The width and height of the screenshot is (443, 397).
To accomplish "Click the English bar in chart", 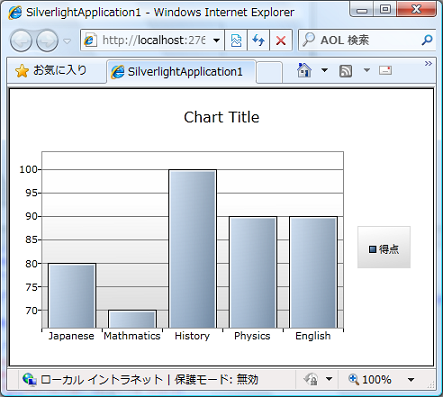I will point(313,272).
